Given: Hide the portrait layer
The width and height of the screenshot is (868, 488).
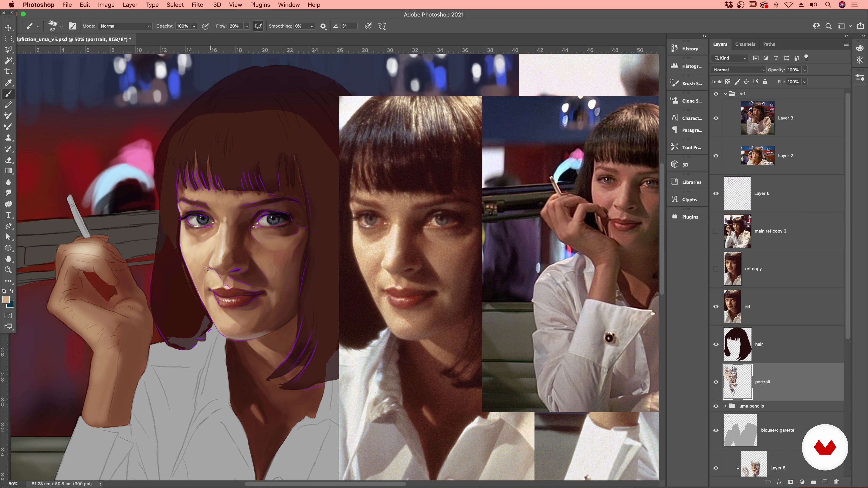Looking at the screenshot, I should tap(716, 382).
